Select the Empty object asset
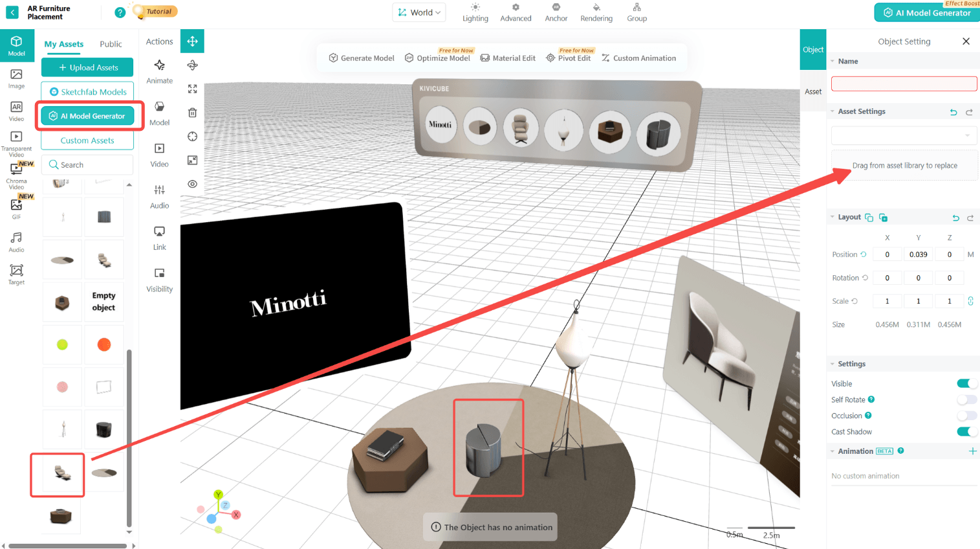Image resolution: width=980 pixels, height=549 pixels. 103,302
